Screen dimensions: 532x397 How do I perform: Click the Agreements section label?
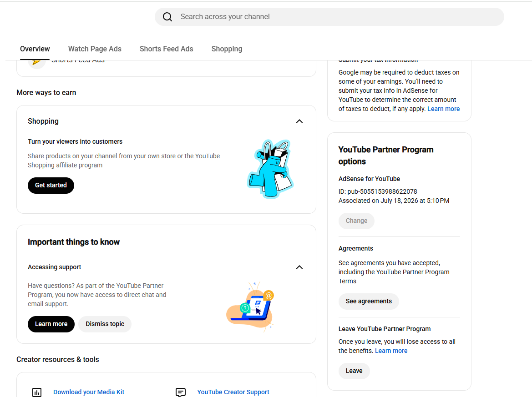tap(355, 248)
